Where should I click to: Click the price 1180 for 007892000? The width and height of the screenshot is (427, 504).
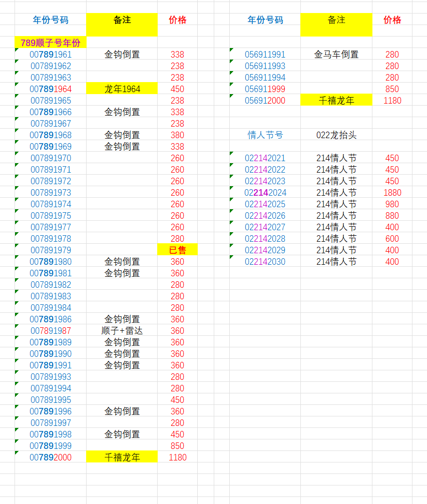[178, 457]
